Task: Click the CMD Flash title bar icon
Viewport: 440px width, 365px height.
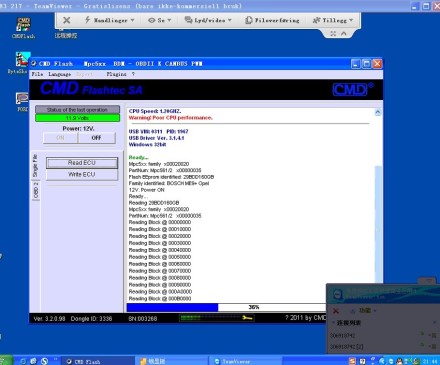Action: click(34, 63)
